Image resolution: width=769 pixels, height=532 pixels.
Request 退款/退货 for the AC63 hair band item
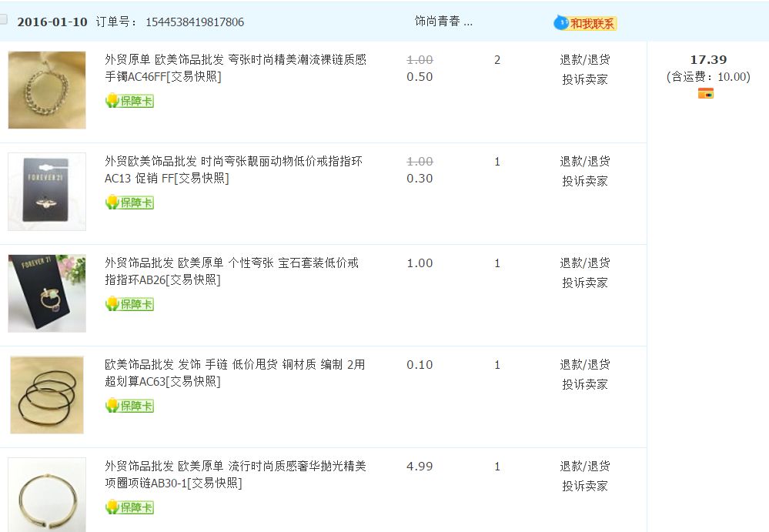[x=585, y=365]
